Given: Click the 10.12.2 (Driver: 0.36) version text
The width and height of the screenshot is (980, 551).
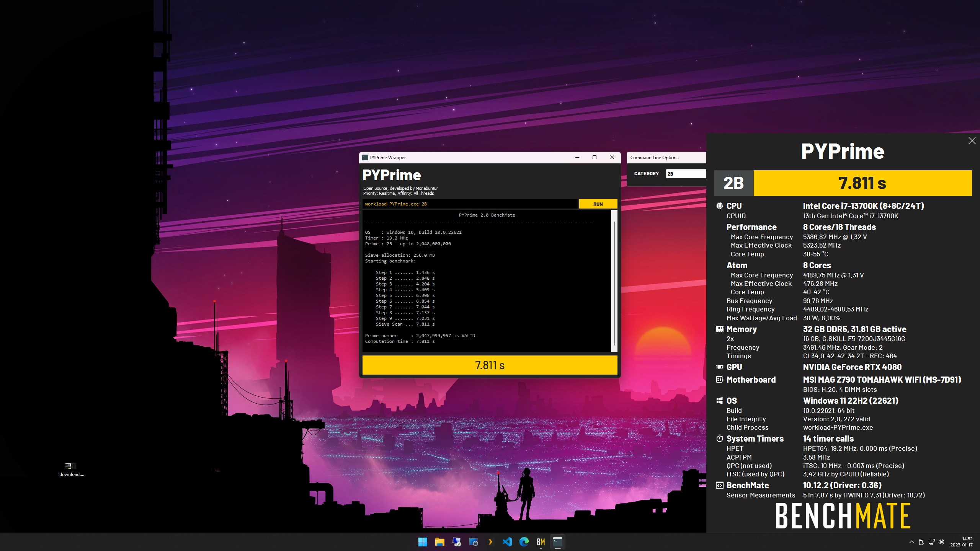Looking at the screenshot, I should [x=842, y=485].
